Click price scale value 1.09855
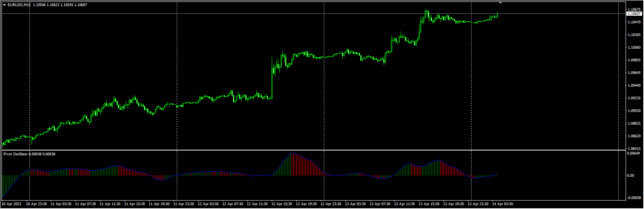644x209 pixels. (x=634, y=60)
